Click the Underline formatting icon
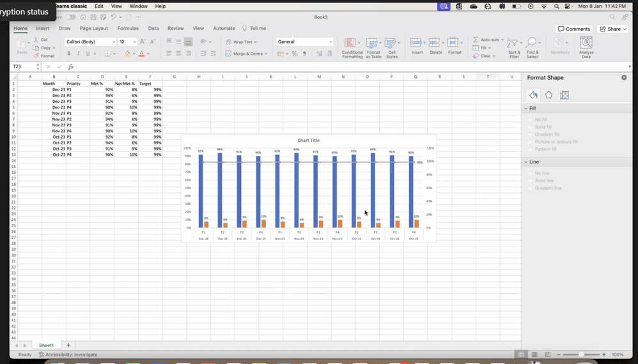The height and width of the screenshot is (364, 638). [88, 54]
